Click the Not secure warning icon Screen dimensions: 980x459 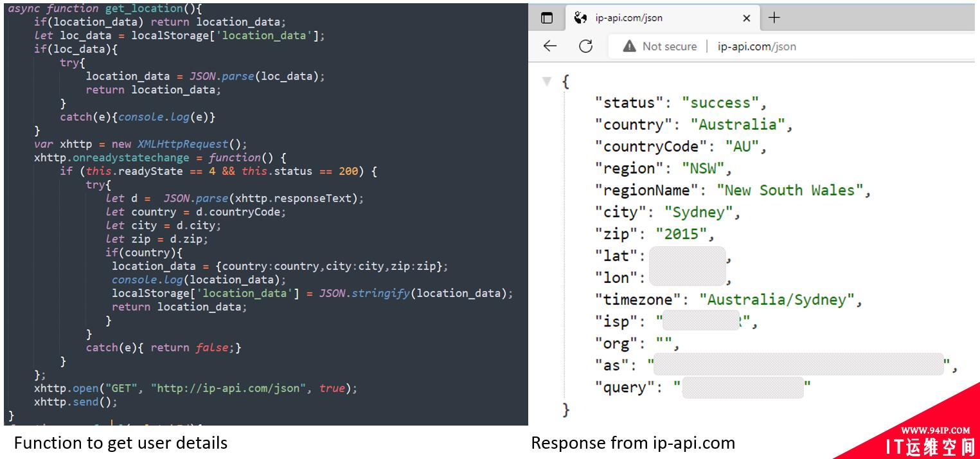(x=629, y=46)
